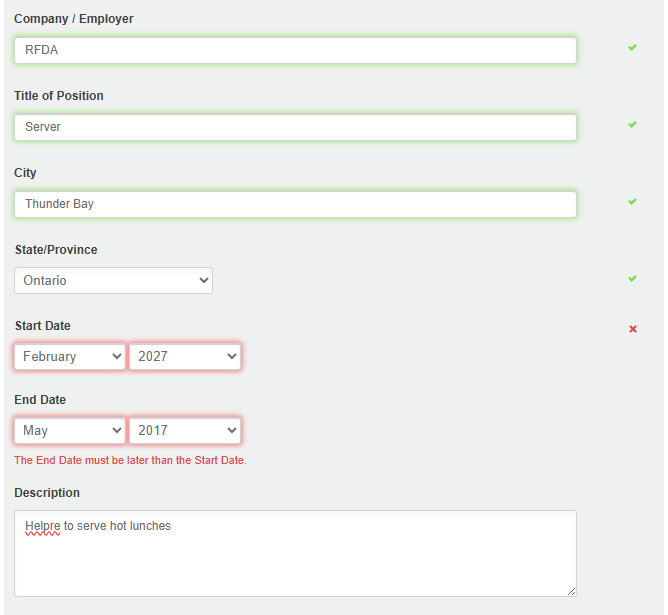Expand the End Date month dropdown showing May
This screenshot has height=615, width=668.
click(x=70, y=430)
